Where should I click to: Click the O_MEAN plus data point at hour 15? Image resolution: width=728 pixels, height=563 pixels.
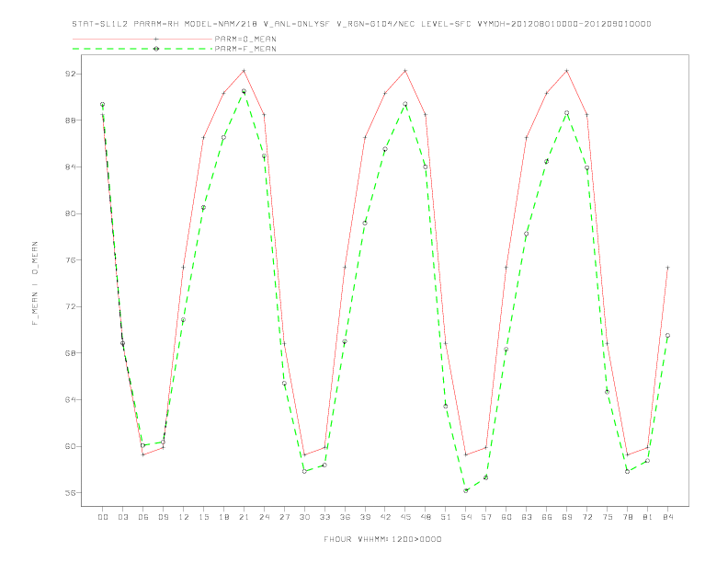pos(203,137)
